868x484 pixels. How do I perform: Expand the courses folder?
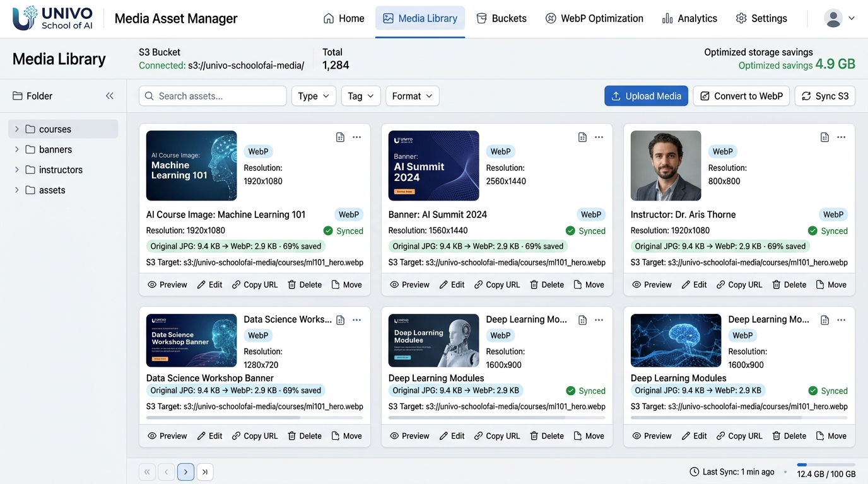[16, 129]
